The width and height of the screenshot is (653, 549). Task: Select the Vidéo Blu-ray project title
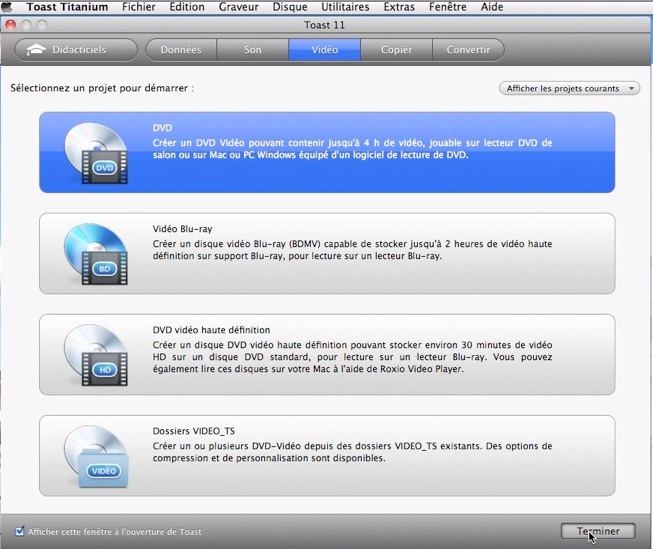pyautogui.click(x=182, y=229)
